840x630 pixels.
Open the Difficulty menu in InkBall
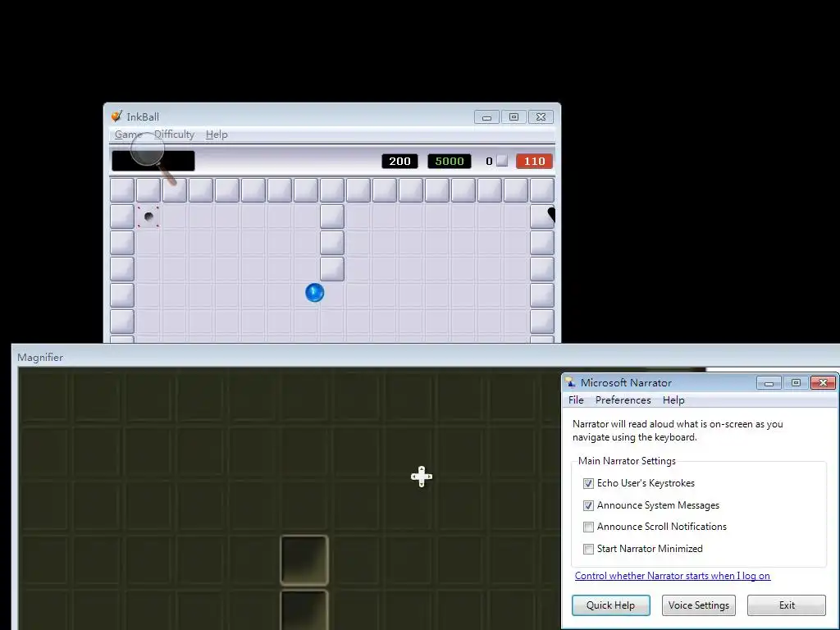pyautogui.click(x=174, y=135)
